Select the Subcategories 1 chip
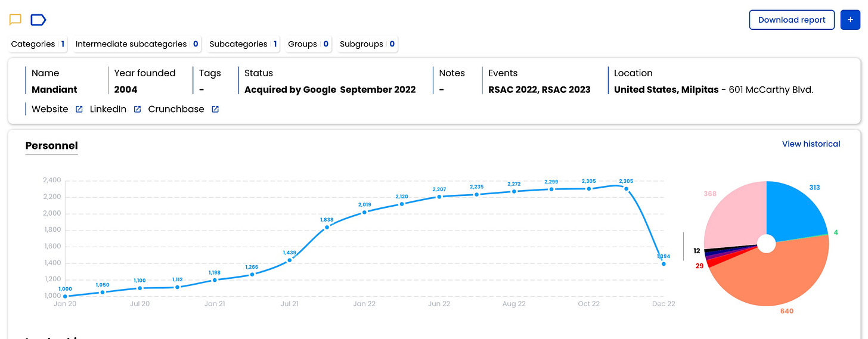This screenshot has height=339, width=868. coord(243,44)
